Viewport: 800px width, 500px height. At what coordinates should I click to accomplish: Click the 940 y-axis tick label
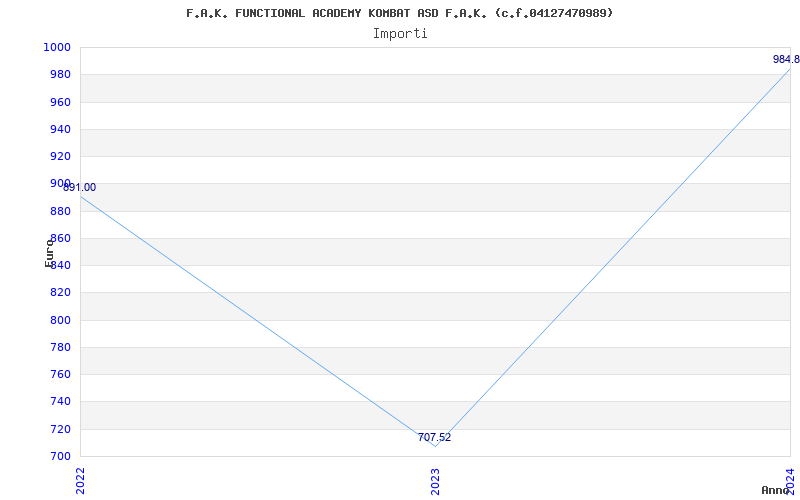pyautogui.click(x=60, y=129)
